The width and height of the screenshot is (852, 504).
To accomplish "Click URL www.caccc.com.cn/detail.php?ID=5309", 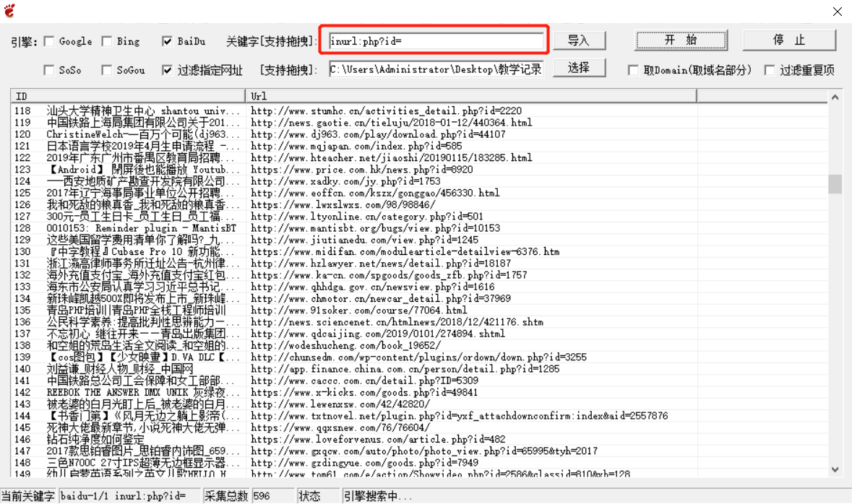I will click(365, 381).
